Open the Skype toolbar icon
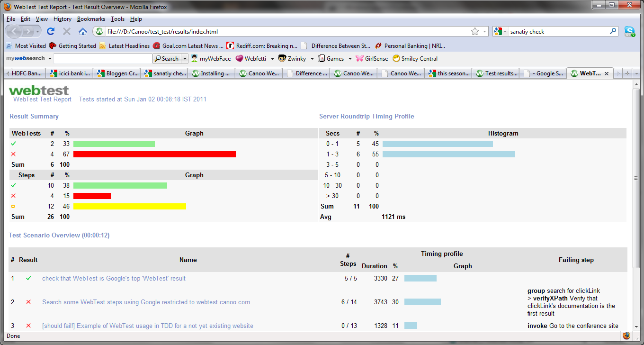This screenshot has height=345, width=644. point(629,31)
